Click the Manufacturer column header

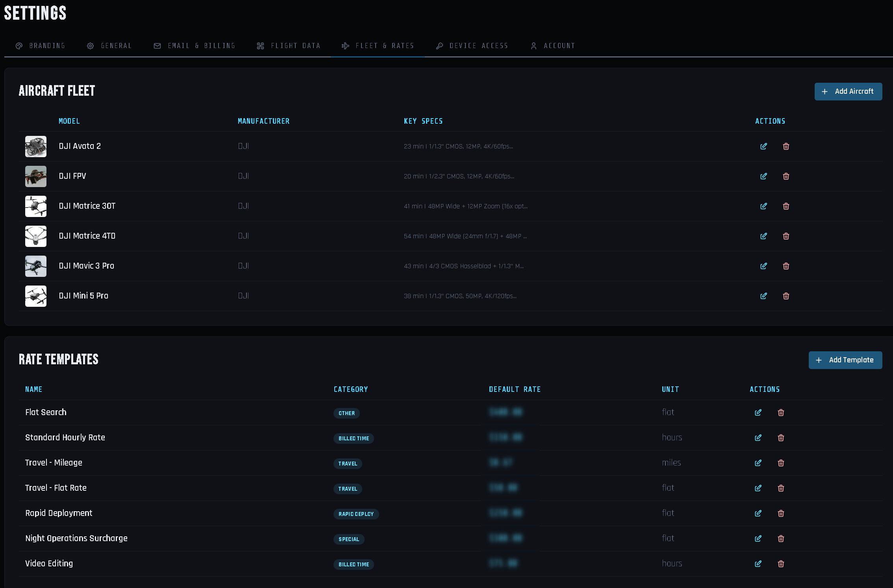coord(263,121)
